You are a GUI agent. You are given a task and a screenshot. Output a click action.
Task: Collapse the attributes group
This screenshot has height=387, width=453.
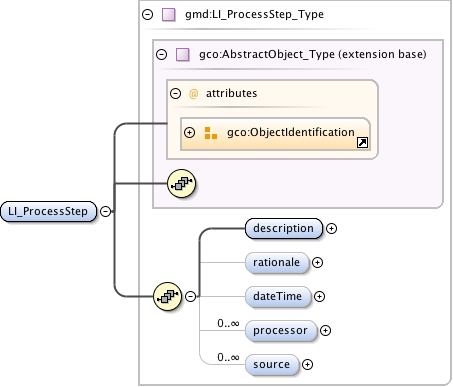coord(175,93)
